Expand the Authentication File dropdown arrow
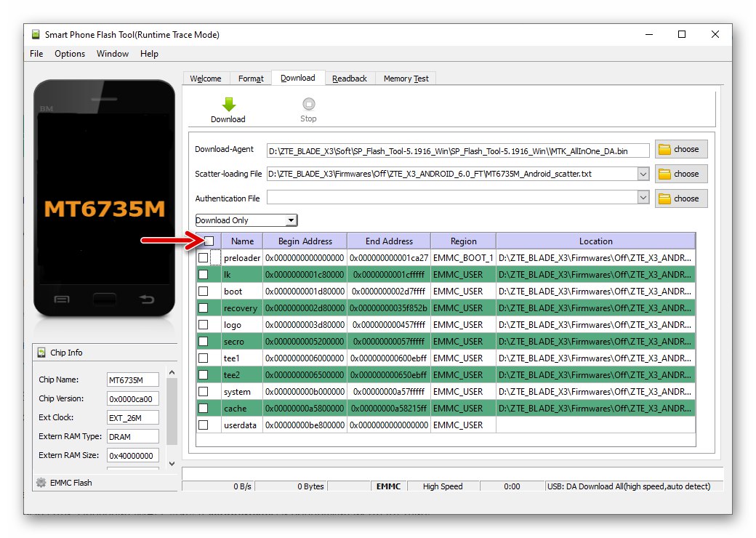 pos(643,198)
